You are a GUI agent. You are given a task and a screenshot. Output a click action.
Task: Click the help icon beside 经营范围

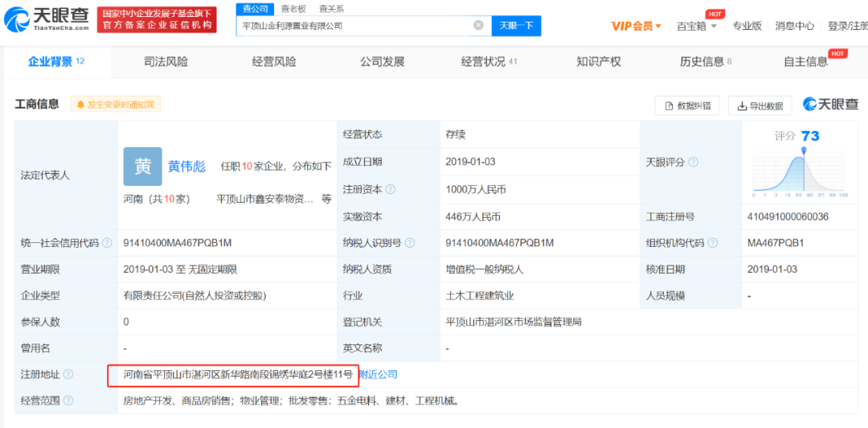(x=68, y=401)
